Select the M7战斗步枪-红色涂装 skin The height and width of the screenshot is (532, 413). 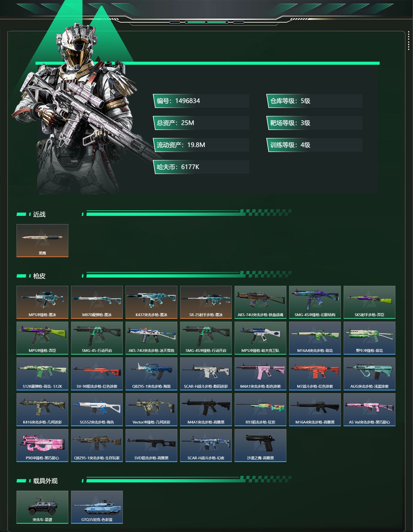click(x=315, y=374)
